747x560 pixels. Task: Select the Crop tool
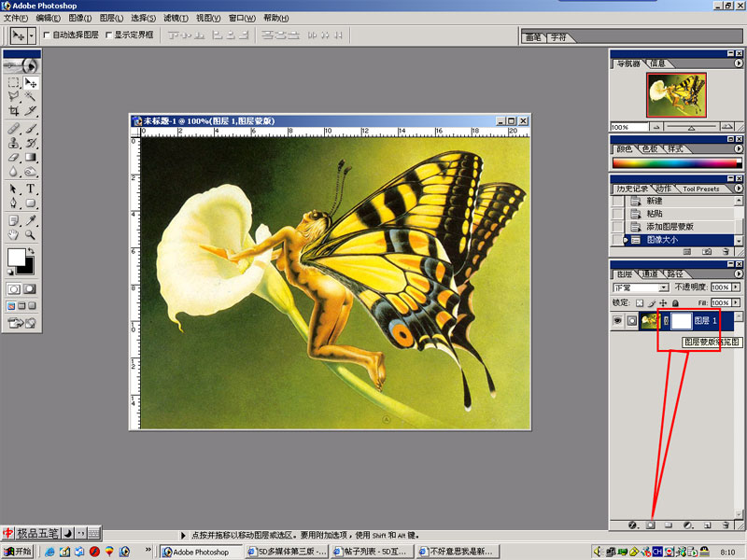pos(13,111)
